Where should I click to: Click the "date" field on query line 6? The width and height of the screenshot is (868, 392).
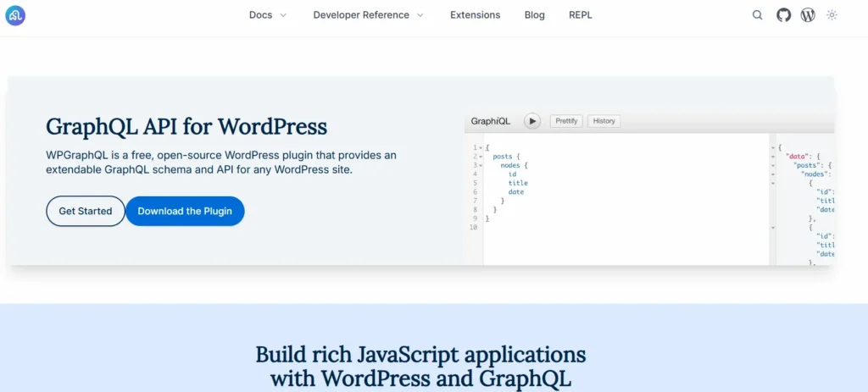coord(516,192)
